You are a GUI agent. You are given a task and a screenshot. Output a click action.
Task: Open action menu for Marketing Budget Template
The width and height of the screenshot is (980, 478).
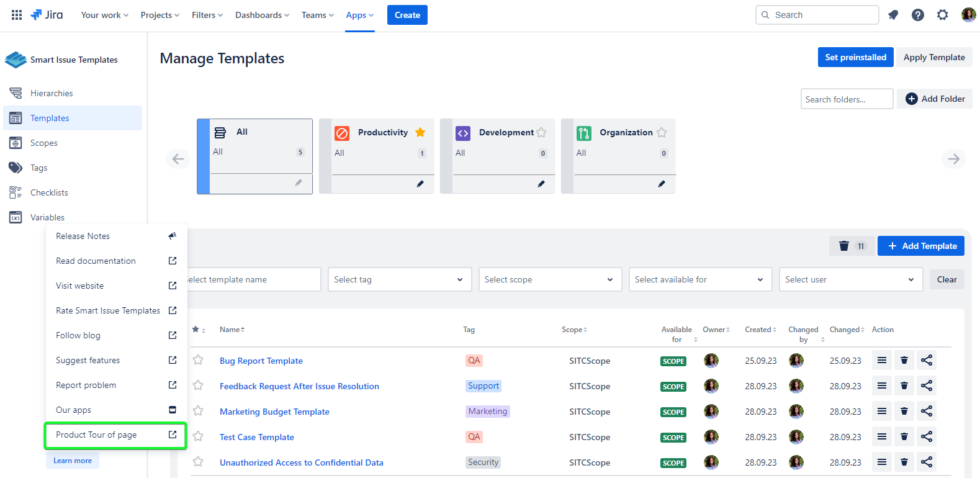[882, 412]
